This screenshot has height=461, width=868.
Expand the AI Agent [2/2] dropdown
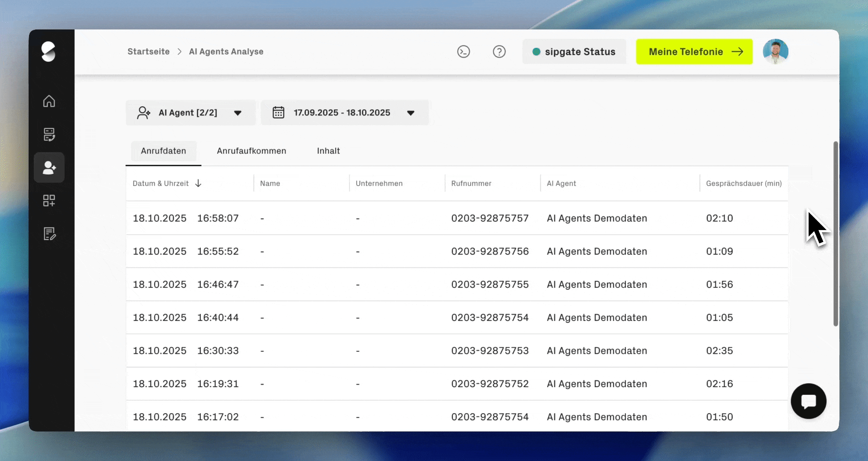[191, 113]
